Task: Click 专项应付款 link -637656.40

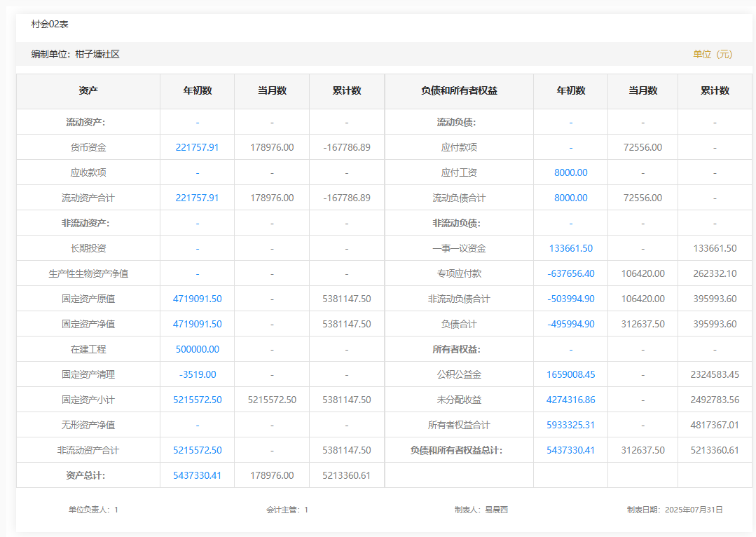Action: [x=570, y=273]
